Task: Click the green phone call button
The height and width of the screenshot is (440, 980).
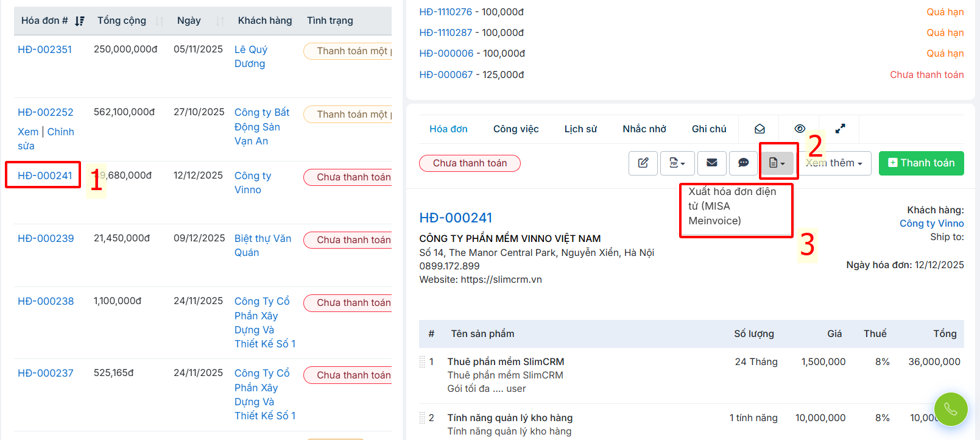Action: pos(950,409)
